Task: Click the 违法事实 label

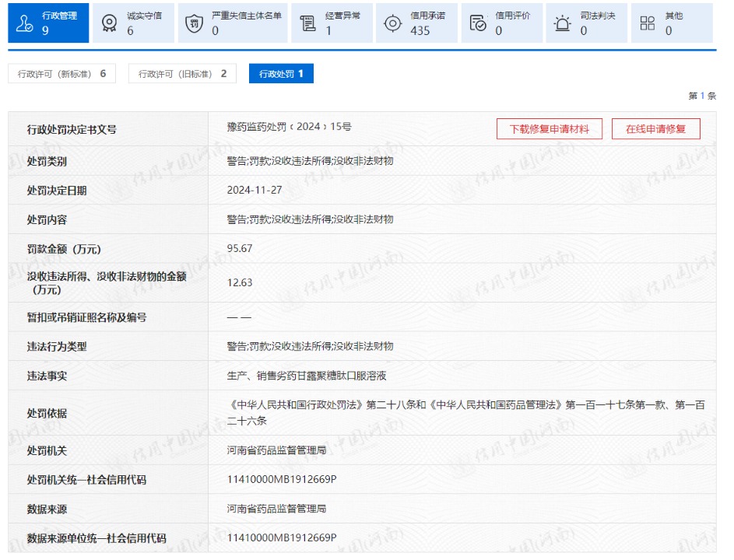Action: tap(47, 376)
